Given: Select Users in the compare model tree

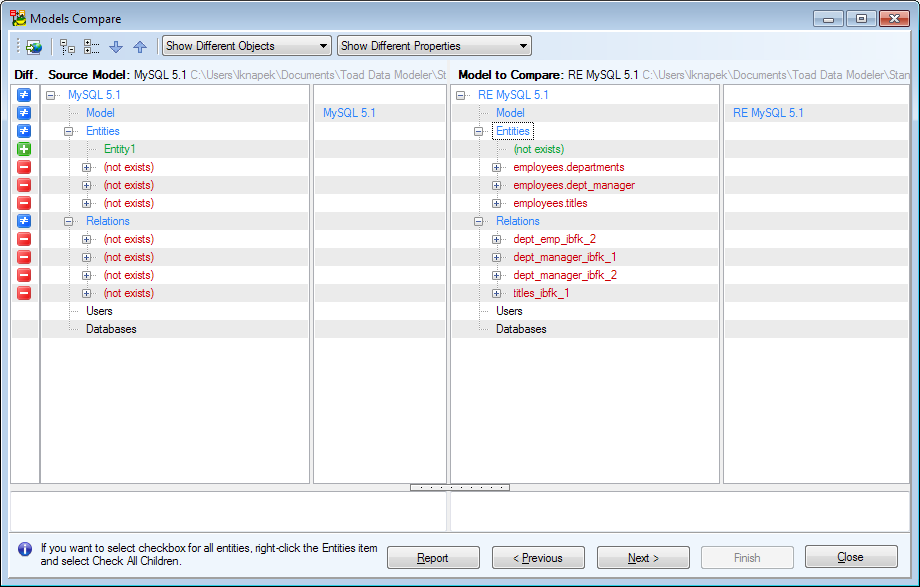Looking at the screenshot, I should coord(509,311).
